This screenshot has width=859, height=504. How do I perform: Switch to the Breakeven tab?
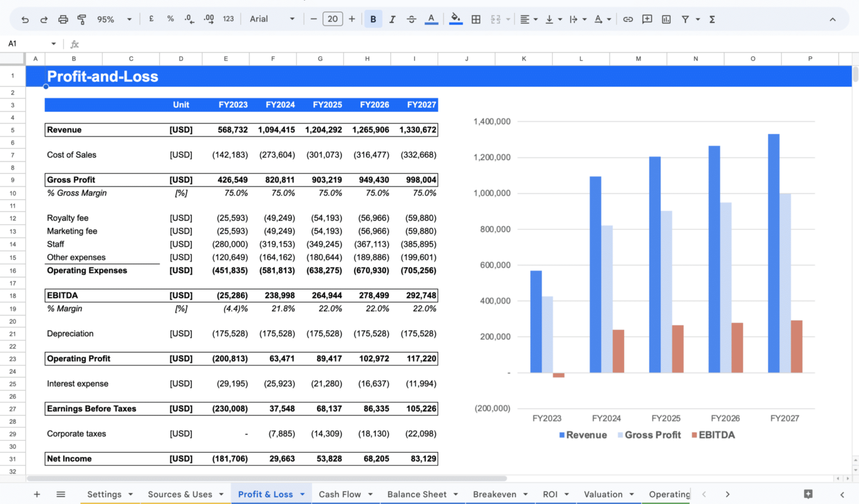pyautogui.click(x=495, y=494)
